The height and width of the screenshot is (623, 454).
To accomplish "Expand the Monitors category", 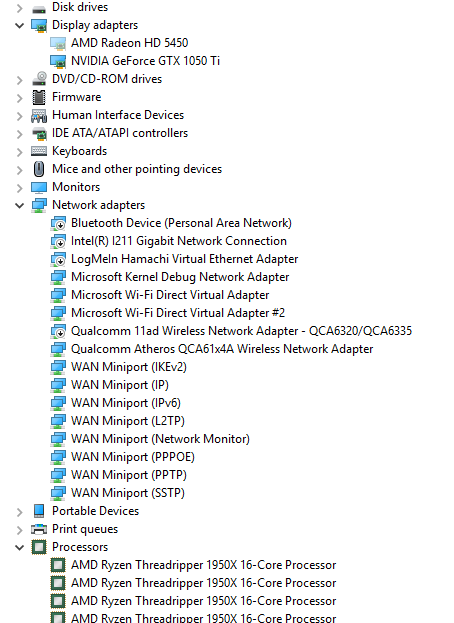I will 19,188.
